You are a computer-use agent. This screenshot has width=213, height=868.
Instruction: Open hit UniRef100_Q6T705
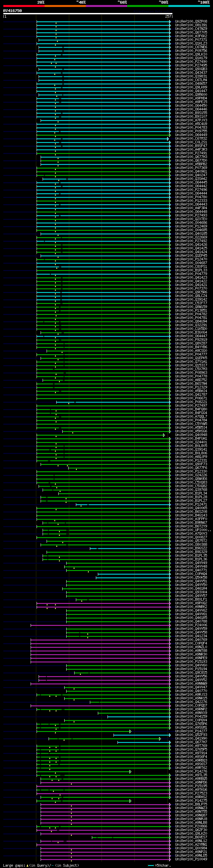(191, 32)
